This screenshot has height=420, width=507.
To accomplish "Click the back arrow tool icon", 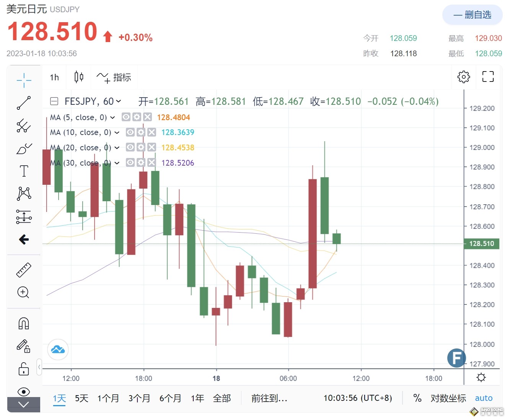I will click(x=24, y=239).
